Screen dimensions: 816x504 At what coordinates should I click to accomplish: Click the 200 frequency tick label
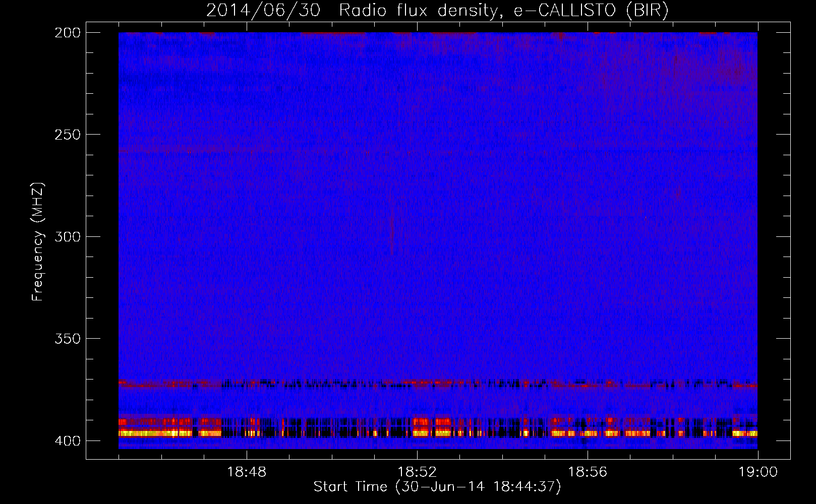click(68, 32)
